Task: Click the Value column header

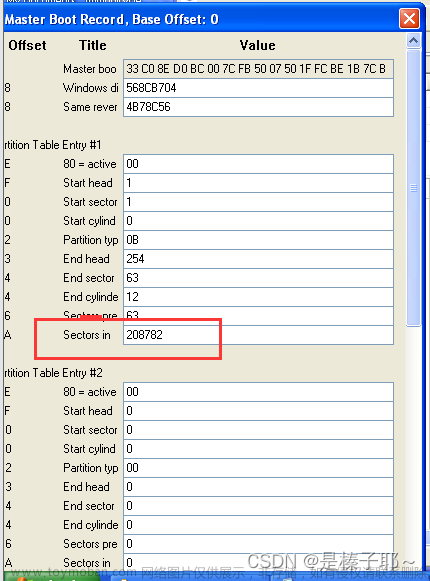Action: (x=258, y=45)
